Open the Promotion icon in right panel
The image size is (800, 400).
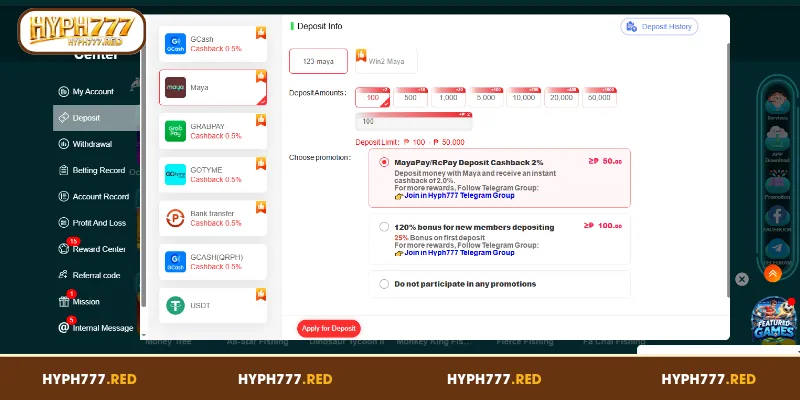(777, 185)
